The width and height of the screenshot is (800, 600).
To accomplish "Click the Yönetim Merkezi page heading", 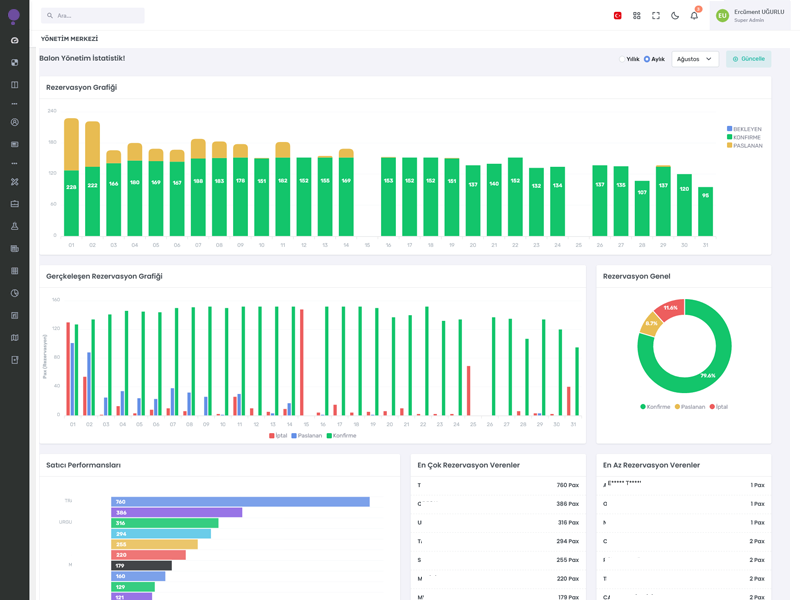I will point(69,39).
